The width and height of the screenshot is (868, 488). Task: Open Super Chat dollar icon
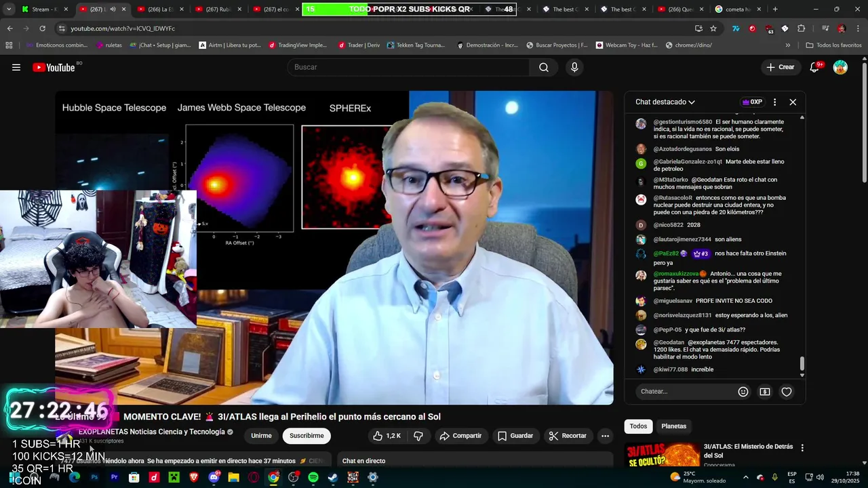pyautogui.click(x=765, y=392)
